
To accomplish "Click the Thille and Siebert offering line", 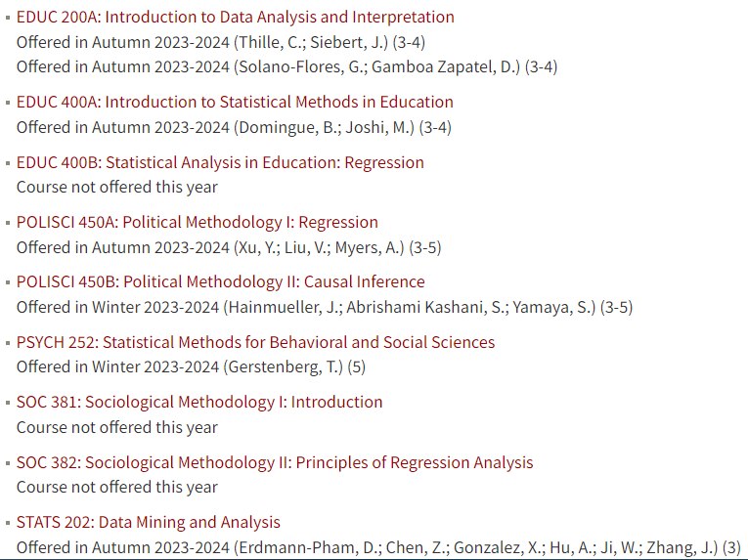I will [221, 42].
